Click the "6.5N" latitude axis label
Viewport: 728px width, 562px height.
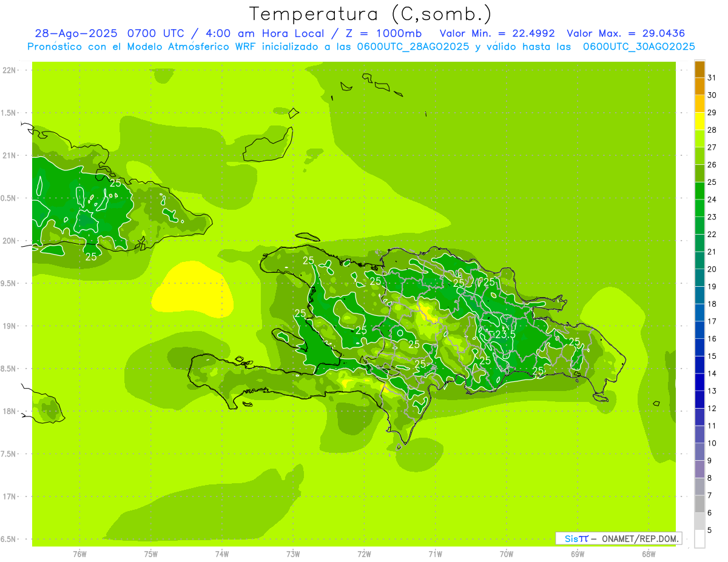[x=8, y=539]
